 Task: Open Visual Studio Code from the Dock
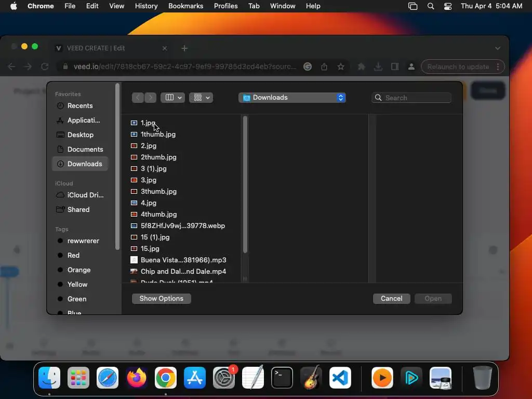pos(340,378)
